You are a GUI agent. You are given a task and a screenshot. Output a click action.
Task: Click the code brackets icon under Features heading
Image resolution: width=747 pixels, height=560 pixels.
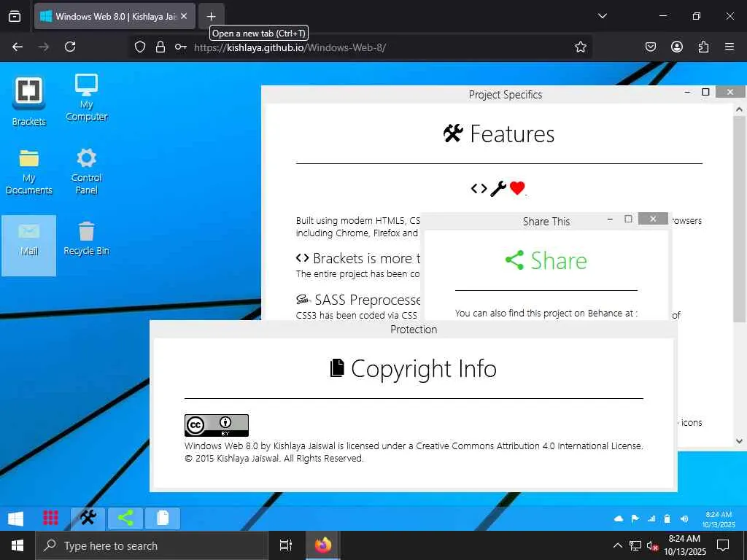(479, 189)
